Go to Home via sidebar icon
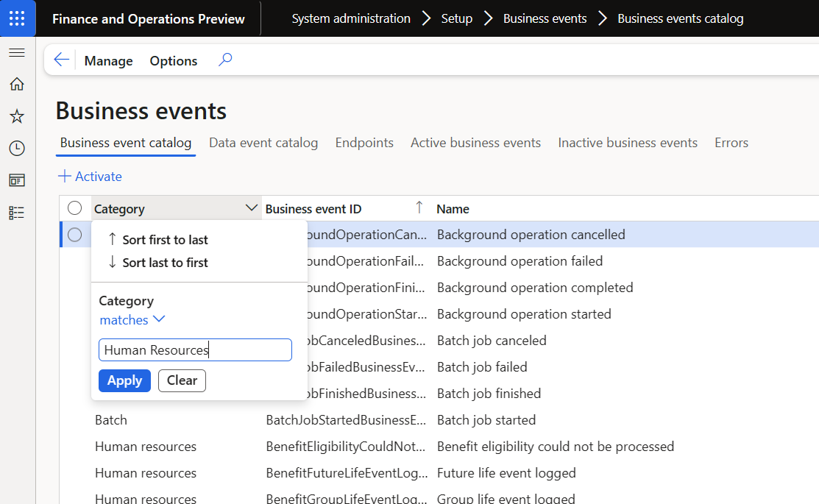This screenshot has width=819, height=504. [17, 84]
